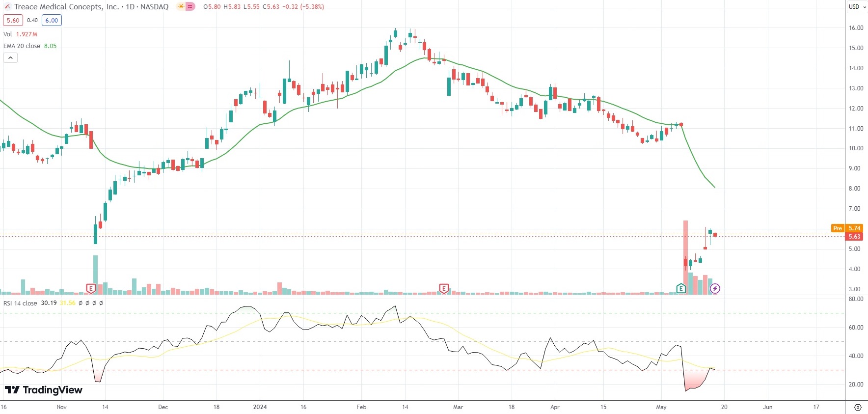Click the Treace Medical Concepts logo icon
Screen dimensions: 868x414
click(x=7, y=7)
